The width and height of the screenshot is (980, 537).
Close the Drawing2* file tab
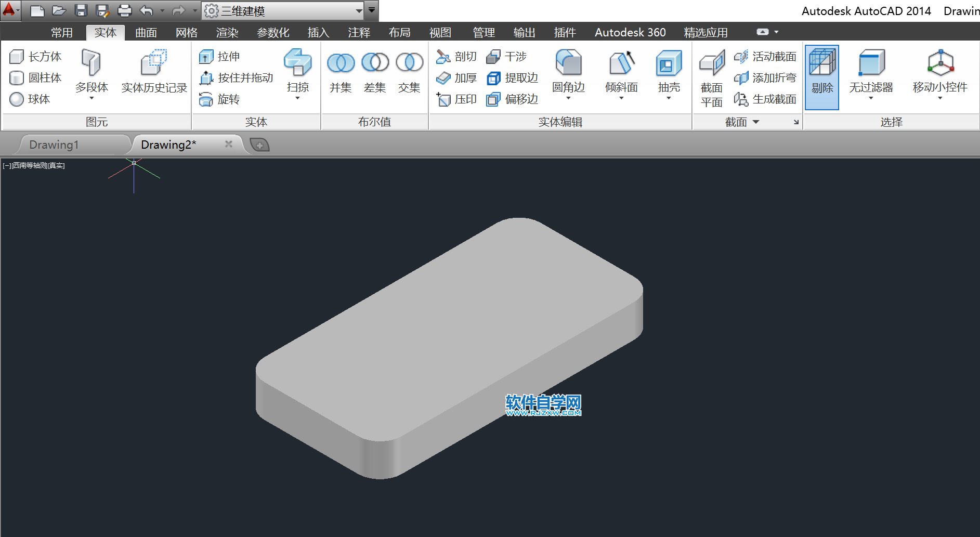[228, 144]
